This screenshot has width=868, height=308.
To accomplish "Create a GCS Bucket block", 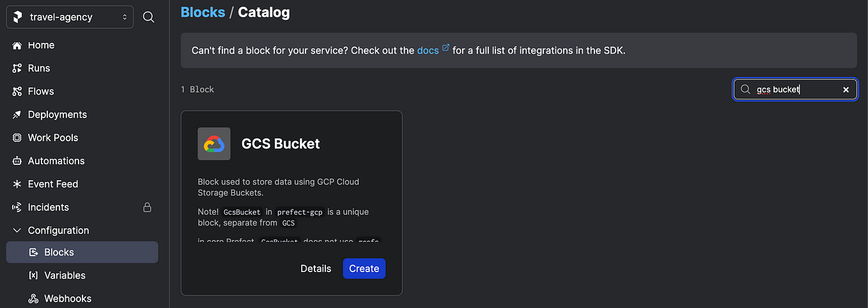I will 364,268.
